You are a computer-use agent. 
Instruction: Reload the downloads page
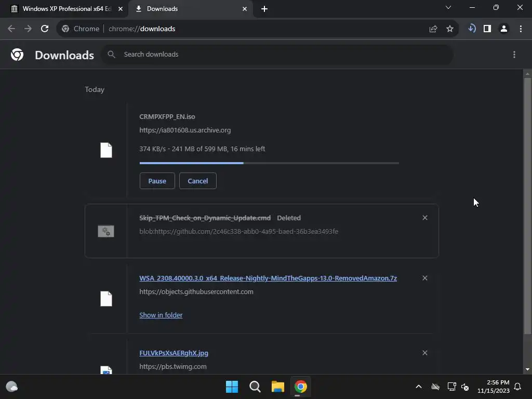point(45,29)
